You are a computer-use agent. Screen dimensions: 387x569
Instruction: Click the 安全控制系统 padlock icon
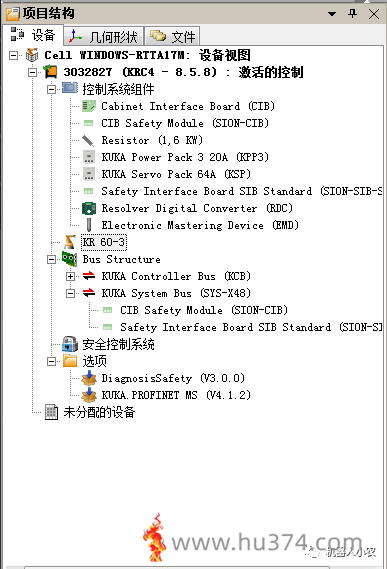pos(70,344)
